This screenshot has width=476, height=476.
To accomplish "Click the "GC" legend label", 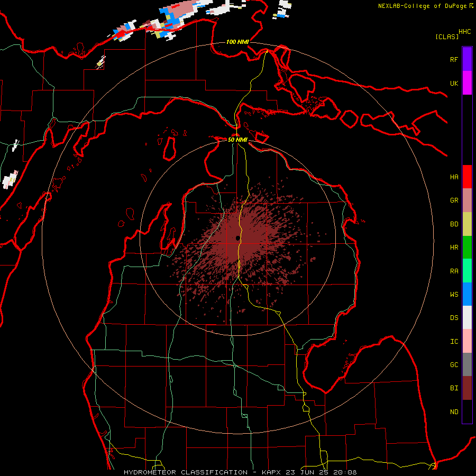I will coord(454,364).
